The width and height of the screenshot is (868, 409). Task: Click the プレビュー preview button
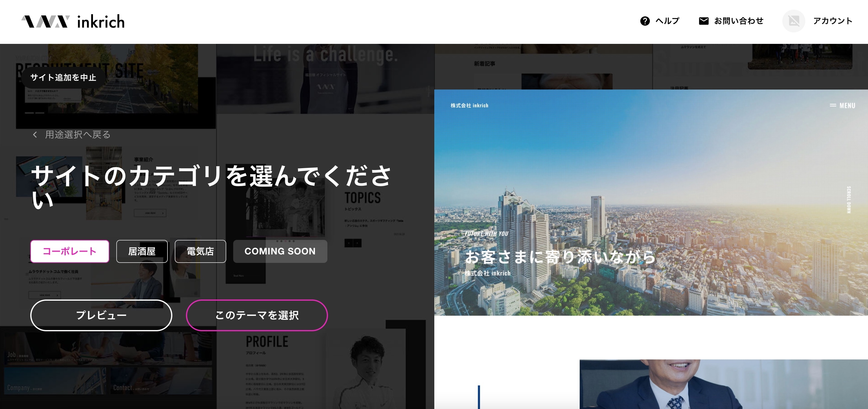[101, 315]
